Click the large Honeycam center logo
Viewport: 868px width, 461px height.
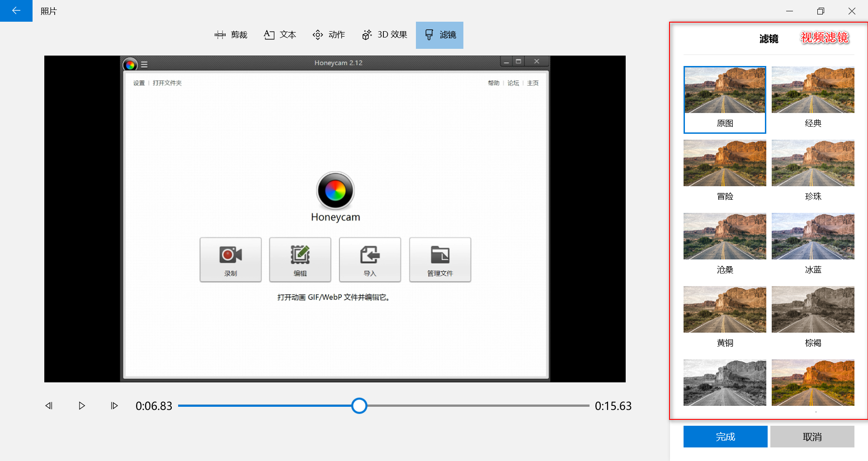pyautogui.click(x=335, y=190)
